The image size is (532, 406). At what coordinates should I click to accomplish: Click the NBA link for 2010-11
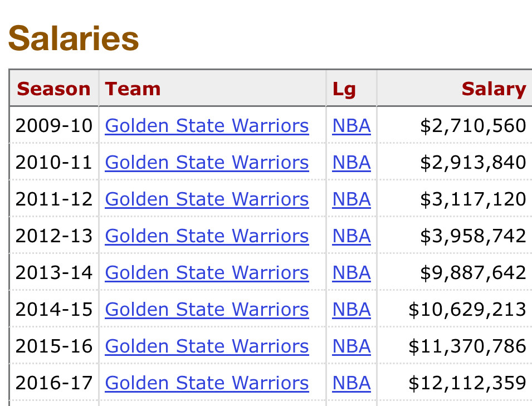tap(352, 163)
